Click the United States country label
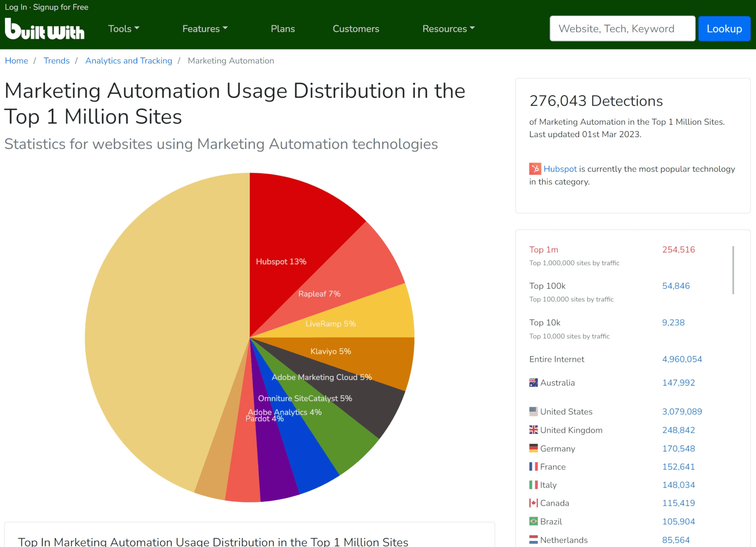The width and height of the screenshot is (756, 547). coord(566,411)
